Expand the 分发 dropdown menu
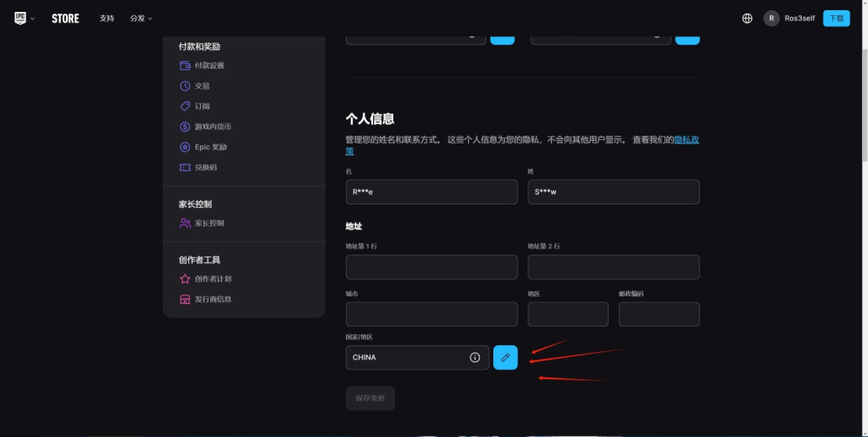Viewport: 868px width, 437px height. (141, 18)
